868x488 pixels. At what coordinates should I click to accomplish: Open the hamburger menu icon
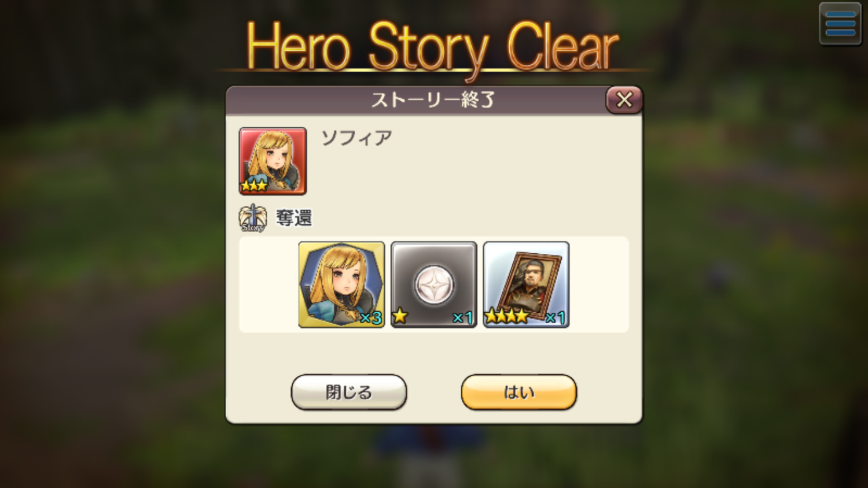click(840, 24)
